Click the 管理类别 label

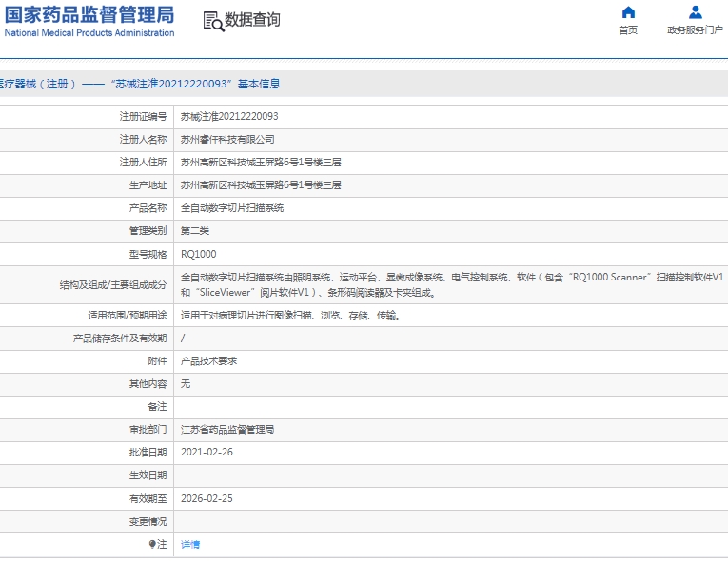[148, 231]
